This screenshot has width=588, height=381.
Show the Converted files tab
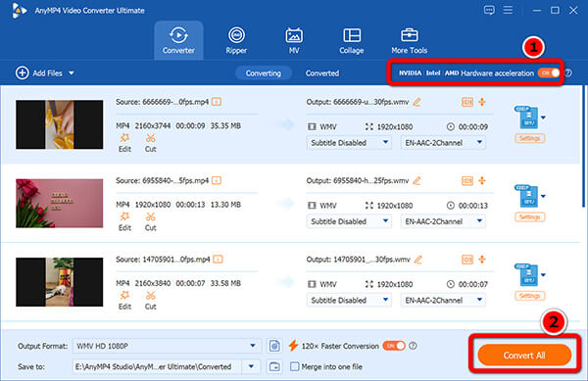pos(322,73)
